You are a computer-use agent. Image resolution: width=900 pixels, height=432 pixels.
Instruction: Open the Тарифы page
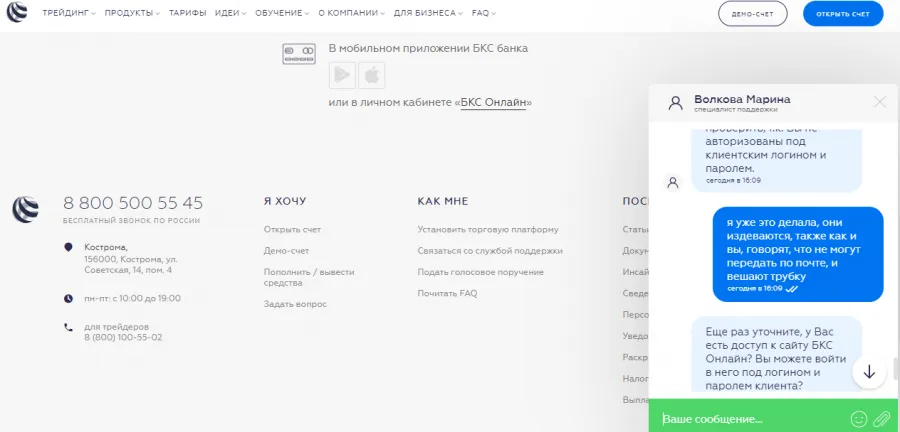188,13
